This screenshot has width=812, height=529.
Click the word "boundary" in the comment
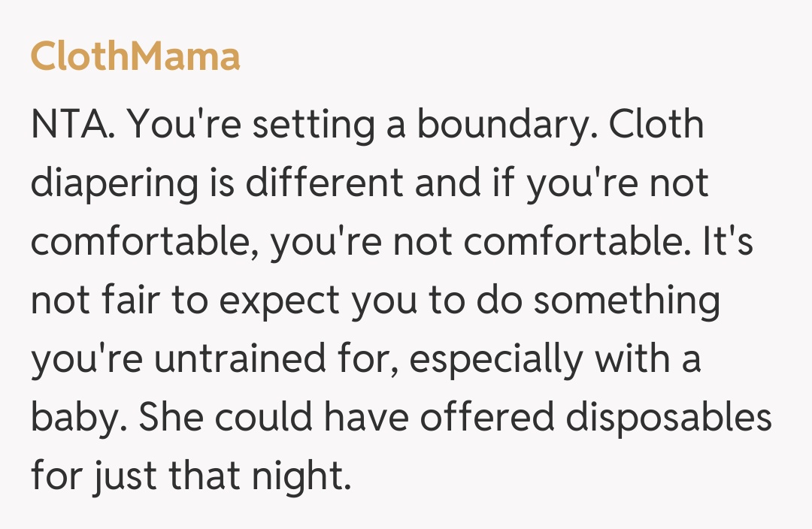click(x=504, y=125)
